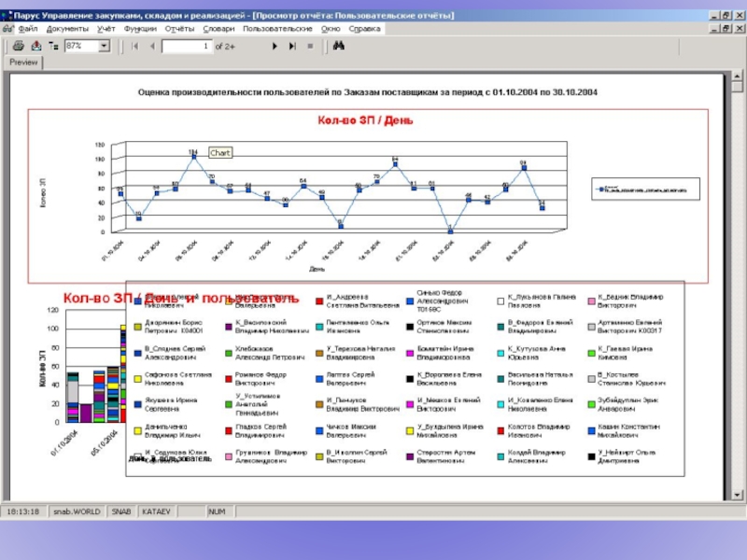Click the page number input field
The height and width of the screenshot is (560, 747).
tap(187, 45)
